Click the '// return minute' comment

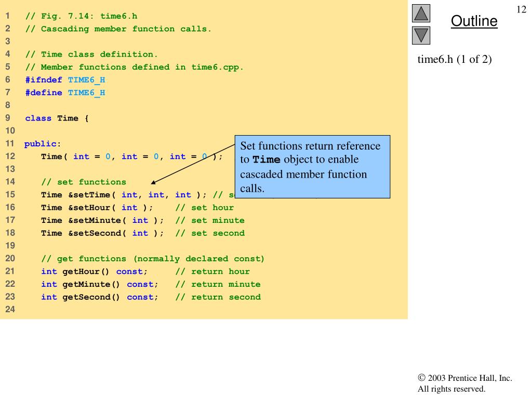(218, 284)
